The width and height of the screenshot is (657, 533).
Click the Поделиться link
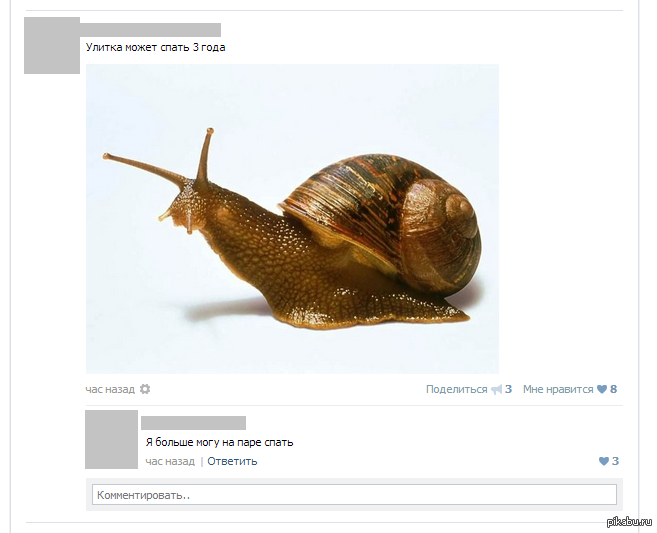pyautogui.click(x=457, y=389)
